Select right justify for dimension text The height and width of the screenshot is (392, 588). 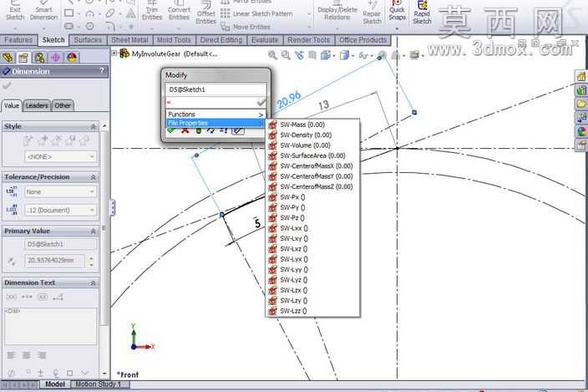point(41,355)
